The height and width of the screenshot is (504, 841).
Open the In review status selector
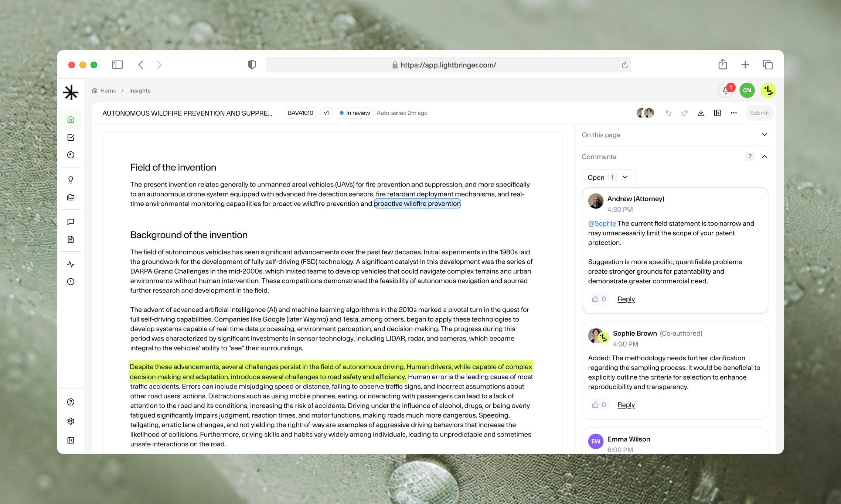pyautogui.click(x=355, y=113)
